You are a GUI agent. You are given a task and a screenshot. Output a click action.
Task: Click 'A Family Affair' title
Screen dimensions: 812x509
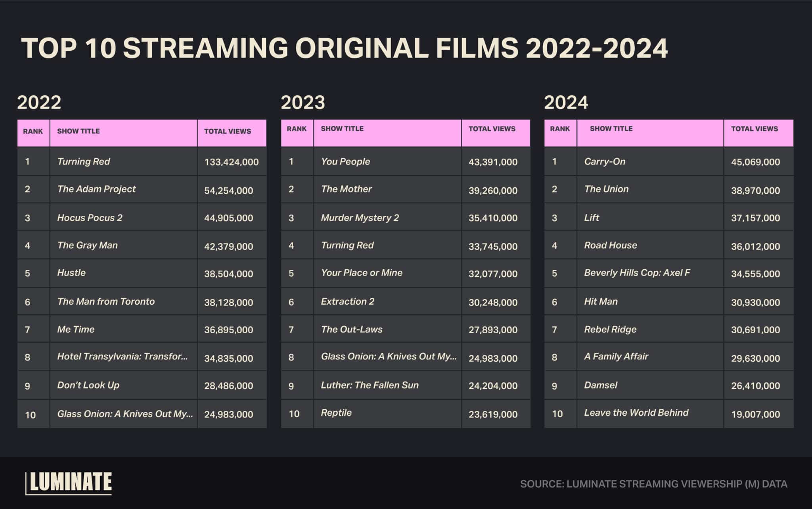(x=616, y=356)
